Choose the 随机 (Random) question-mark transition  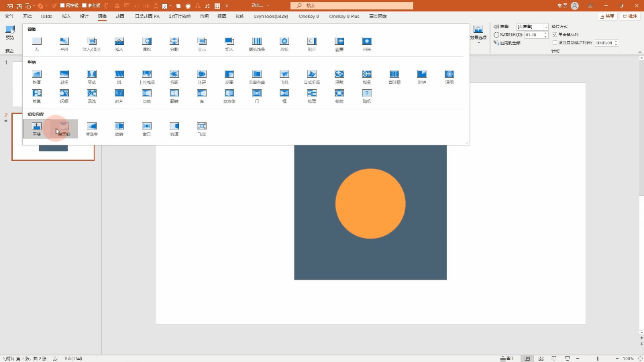pyautogui.click(x=367, y=96)
